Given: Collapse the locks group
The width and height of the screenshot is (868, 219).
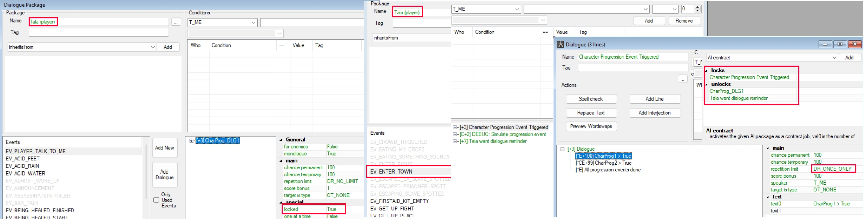Looking at the screenshot, I should (x=707, y=70).
